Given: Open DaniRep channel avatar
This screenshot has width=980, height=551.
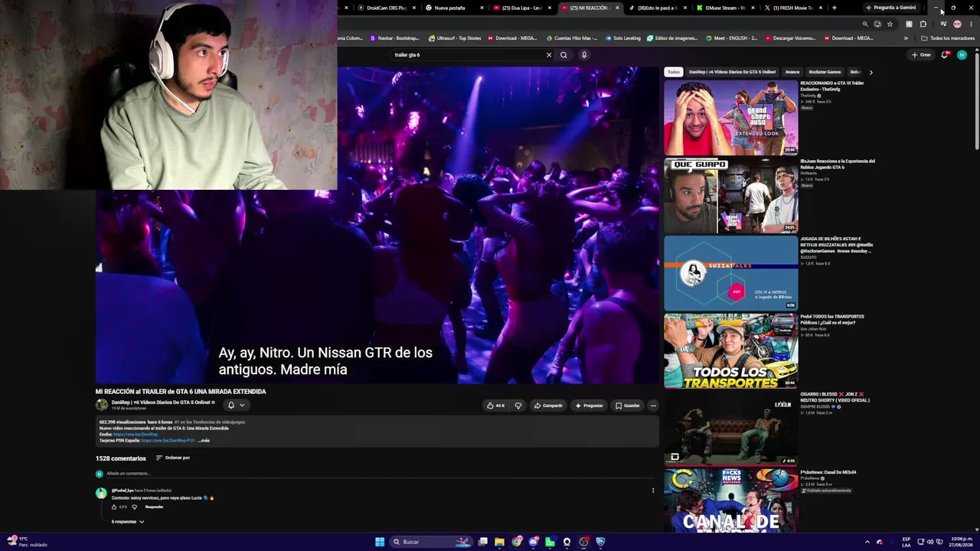Looking at the screenshot, I should (x=102, y=405).
